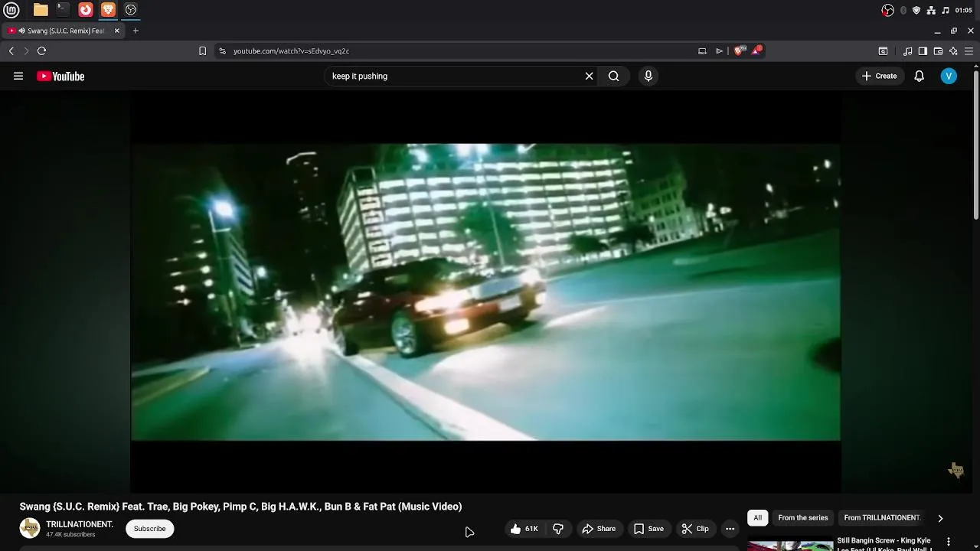Open the terminal from the panel
The height and width of the screenshot is (551, 980).
click(x=63, y=10)
